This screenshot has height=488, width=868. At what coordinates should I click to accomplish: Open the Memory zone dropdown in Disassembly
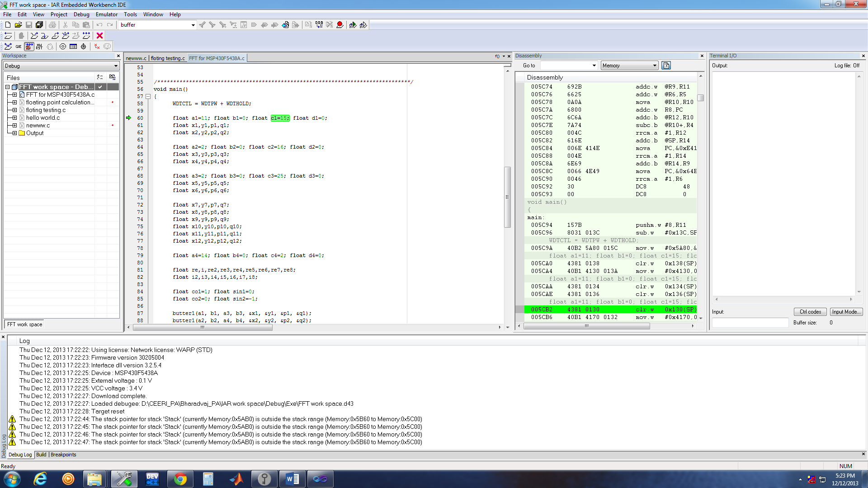point(654,66)
